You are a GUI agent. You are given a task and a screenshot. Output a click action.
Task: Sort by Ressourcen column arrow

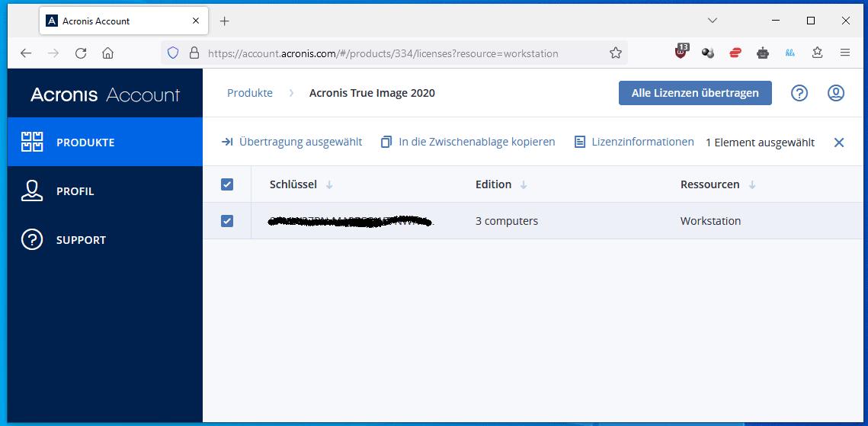pyautogui.click(x=752, y=185)
